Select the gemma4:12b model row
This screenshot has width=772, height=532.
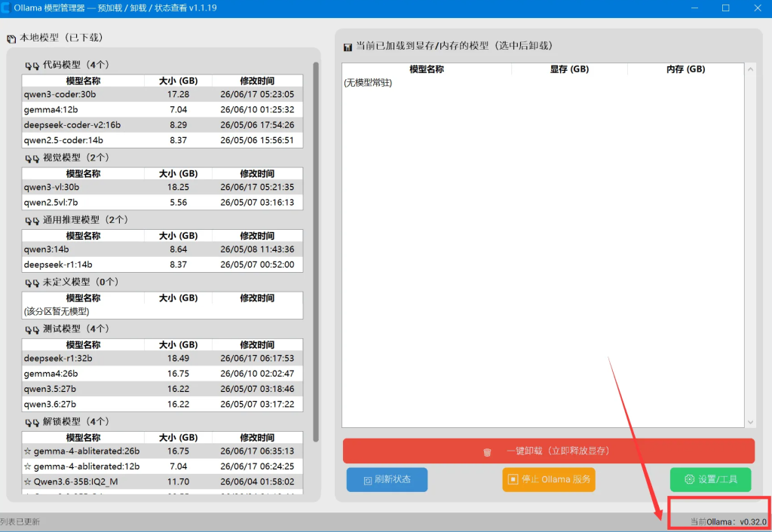pyautogui.click(x=163, y=110)
